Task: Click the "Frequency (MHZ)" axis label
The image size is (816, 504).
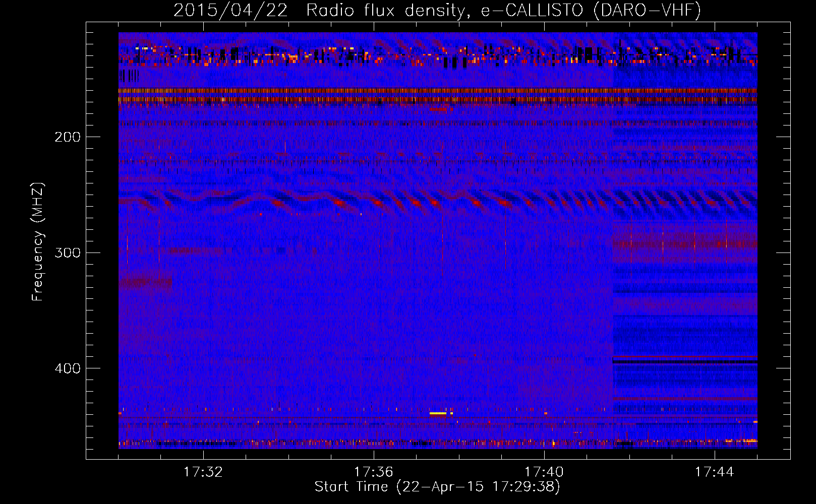Action: [38, 242]
